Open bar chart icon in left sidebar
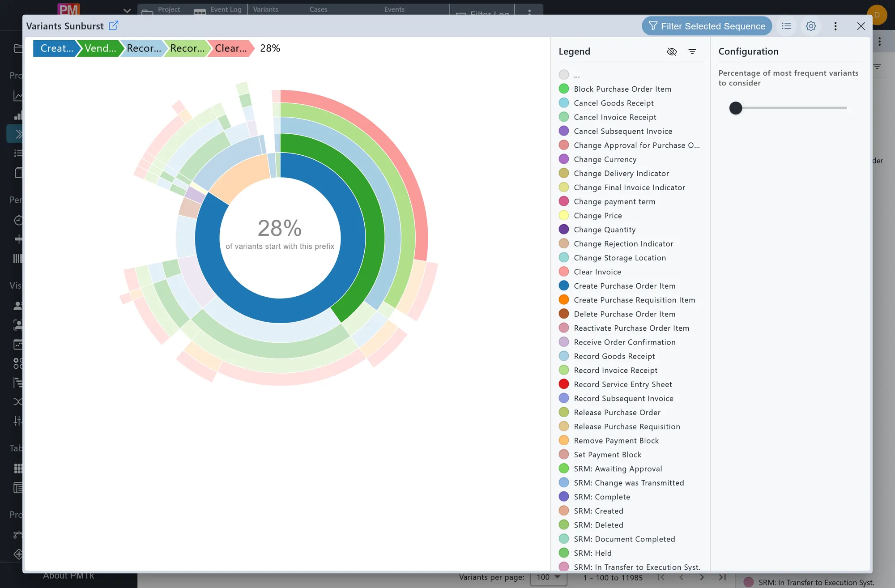The width and height of the screenshot is (895, 588). point(18,115)
